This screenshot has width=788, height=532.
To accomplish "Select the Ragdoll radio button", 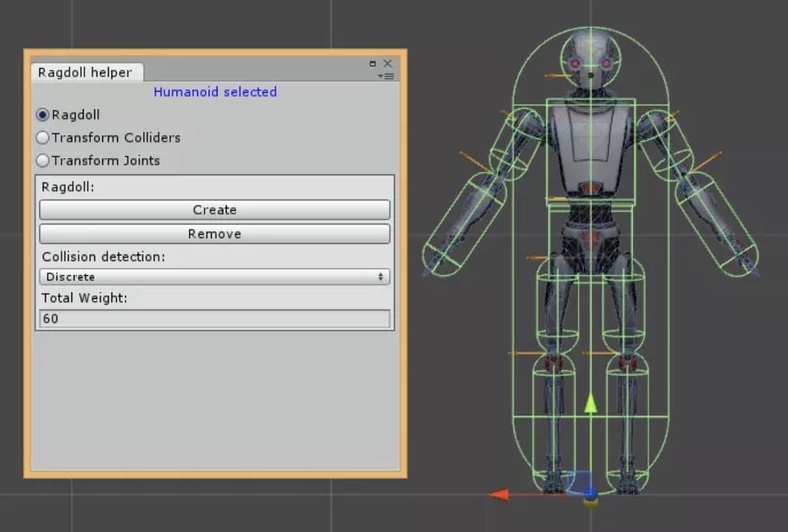I will [x=43, y=114].
